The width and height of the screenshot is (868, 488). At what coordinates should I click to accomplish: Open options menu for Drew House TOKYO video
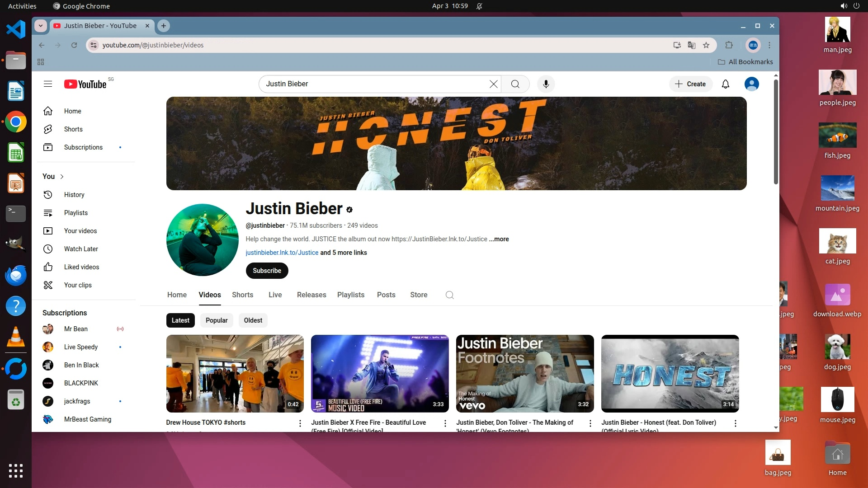[300, 423]
